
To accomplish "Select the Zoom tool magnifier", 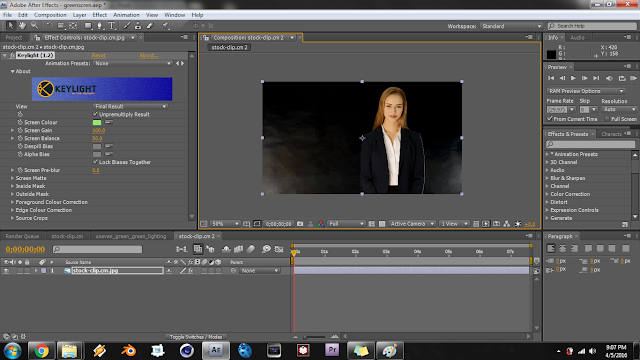I will [34, 26].
